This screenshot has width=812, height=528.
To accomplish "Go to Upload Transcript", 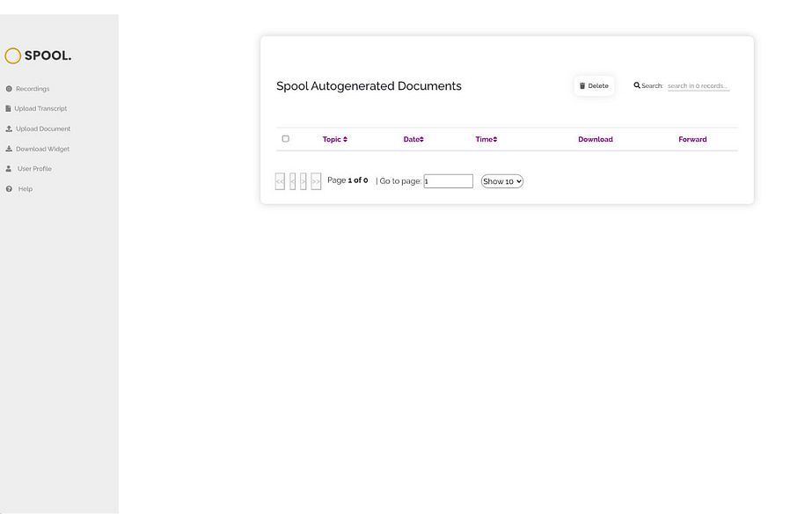I will [x=41, y=108].
